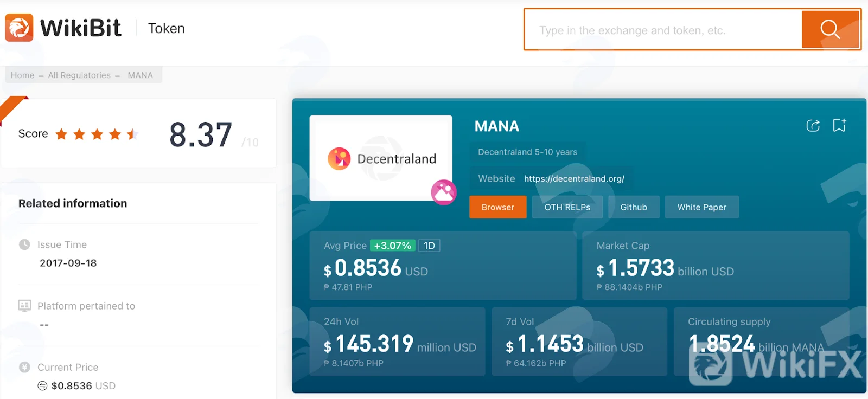Select MANA in the breadcrumb

click(x=141, y=75)
